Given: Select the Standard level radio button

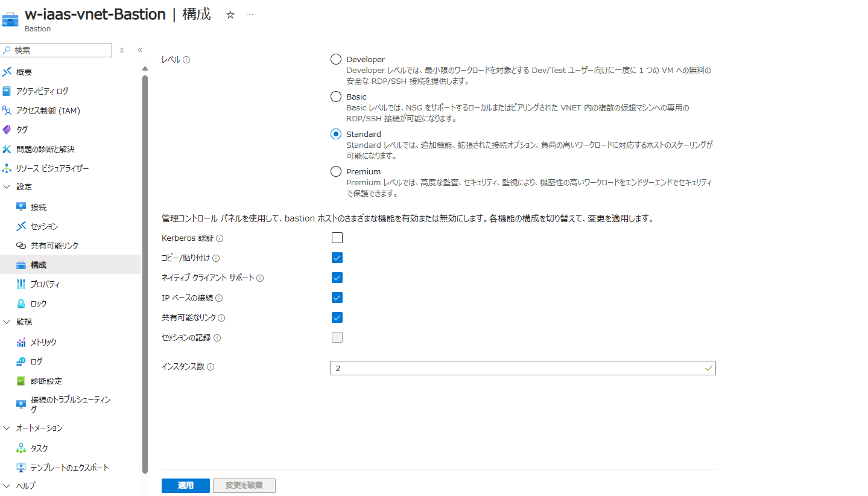Looking at the screenshot, I should (336, 134).
